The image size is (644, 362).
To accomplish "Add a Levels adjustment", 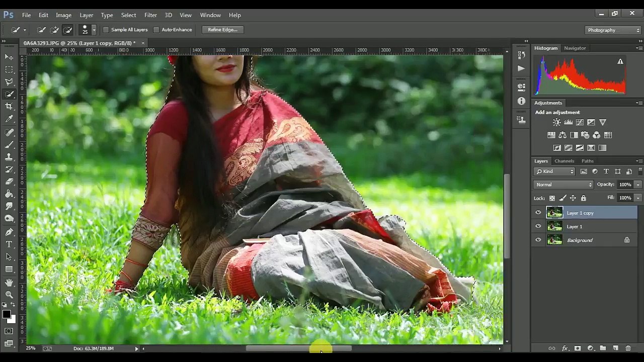I will tap(568, 122).
